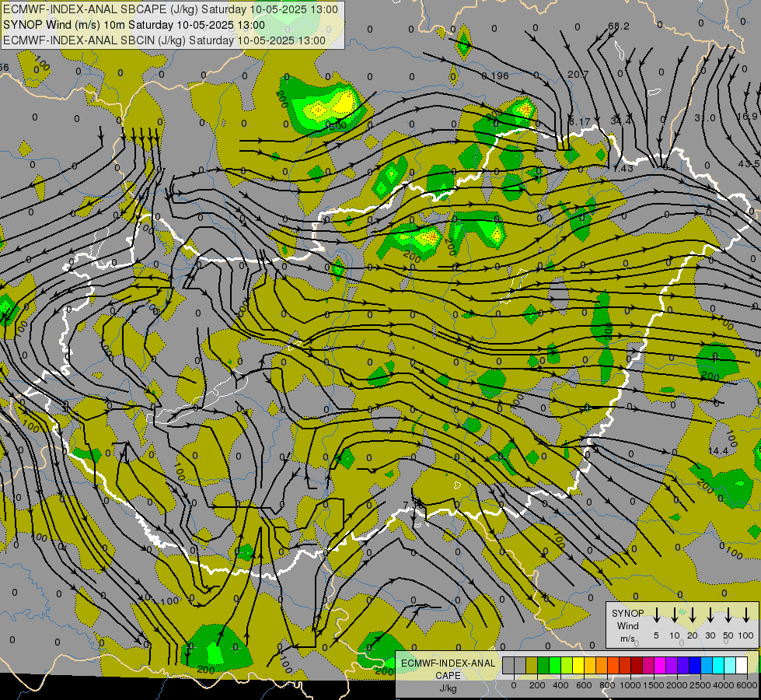Viewport: 761px width, 700px height.
Task: Click the '50' label in the wind legend
Action: click(x=728, y=635)
